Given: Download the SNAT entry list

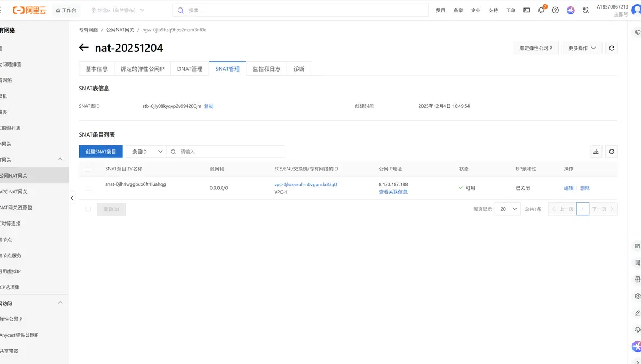Looking at the screenshot, I should [x=596, y=152].
